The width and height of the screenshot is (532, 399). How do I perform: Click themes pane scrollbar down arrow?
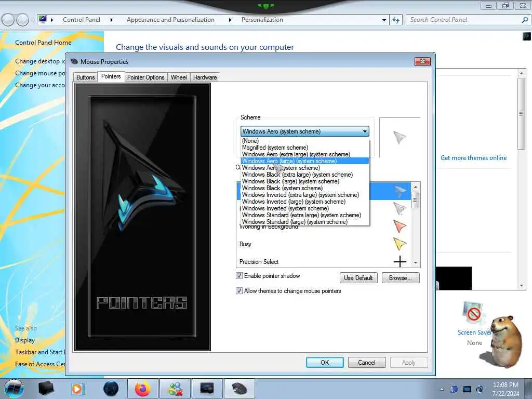tap(522, 286)
